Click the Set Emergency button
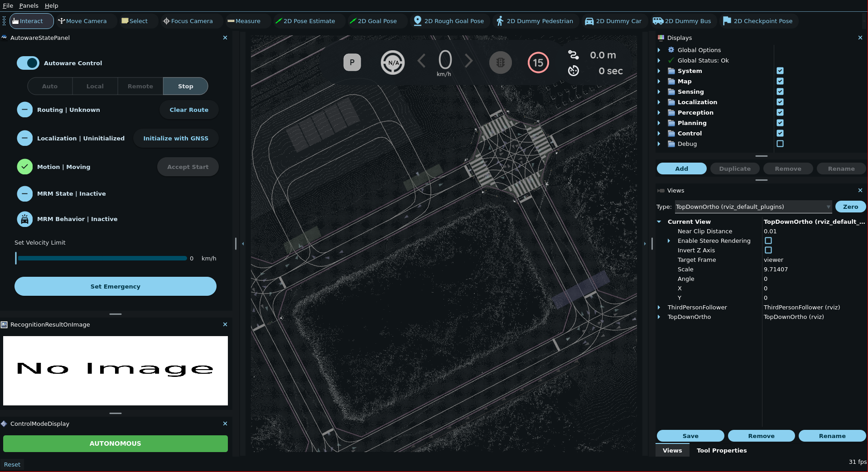Image resolution: width=868 pixels, height=472 pixels. click(116, 287)
